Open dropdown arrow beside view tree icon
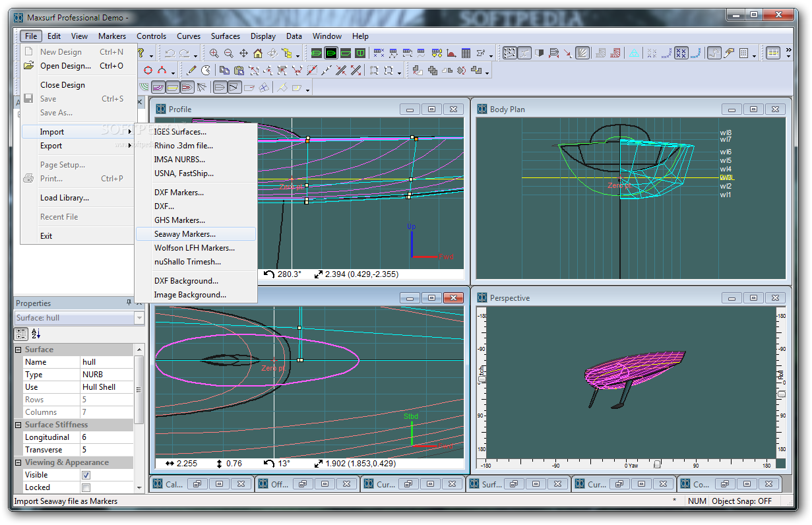Viewport: 812px width, 525px height. point(298,55)
